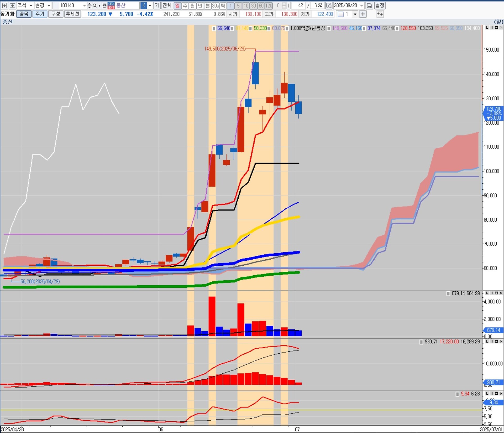
Task: Click the download arrow icon in toolbar
Action: point(12,6)
